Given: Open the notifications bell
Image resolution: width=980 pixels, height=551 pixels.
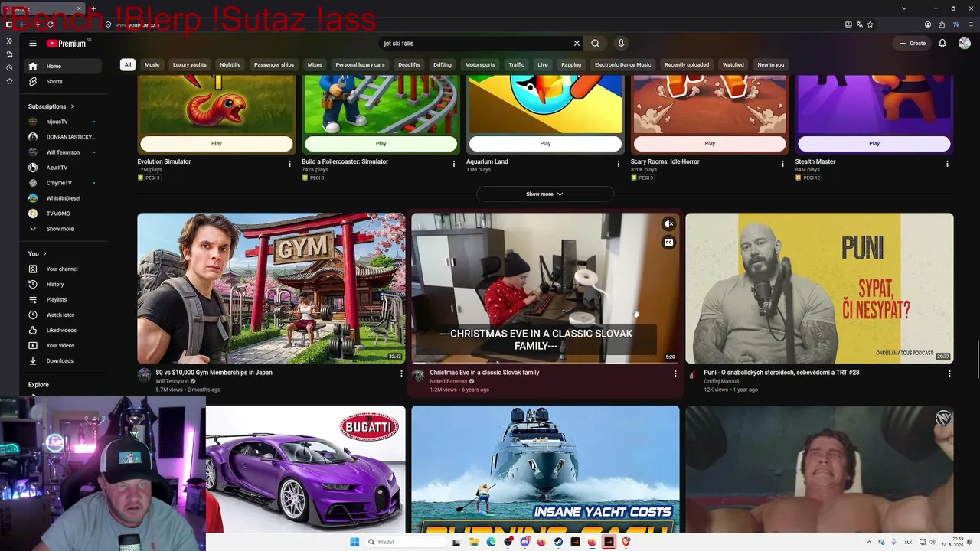Looking at the screenshot, I should point(942,44).
